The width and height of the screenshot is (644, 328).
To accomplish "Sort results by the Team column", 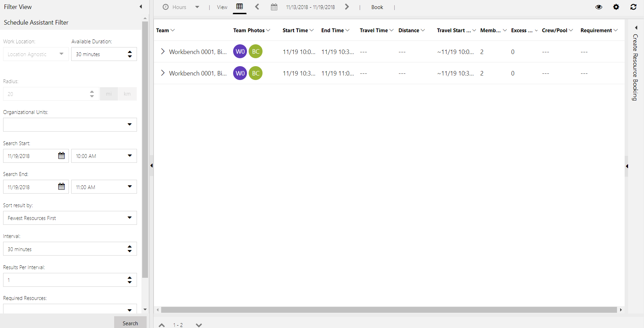I will pos(165,30).
